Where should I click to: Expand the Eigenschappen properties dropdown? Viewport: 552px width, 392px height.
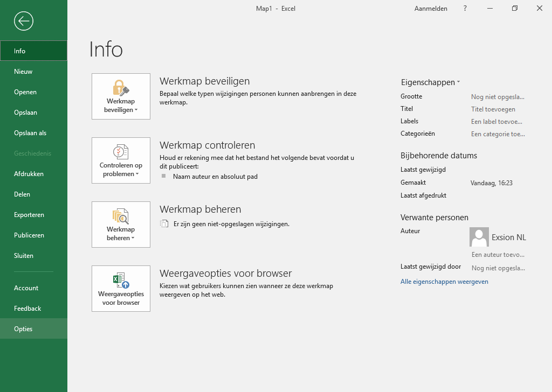430,82
